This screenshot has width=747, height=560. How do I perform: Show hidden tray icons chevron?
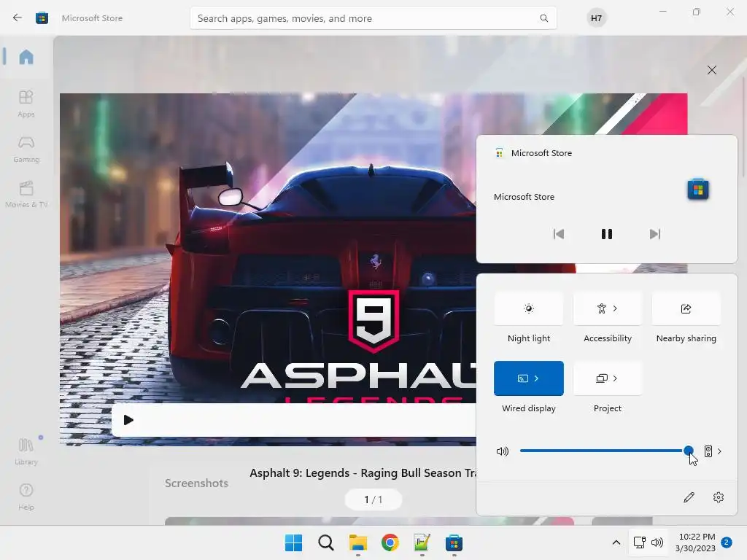point(616,542)
